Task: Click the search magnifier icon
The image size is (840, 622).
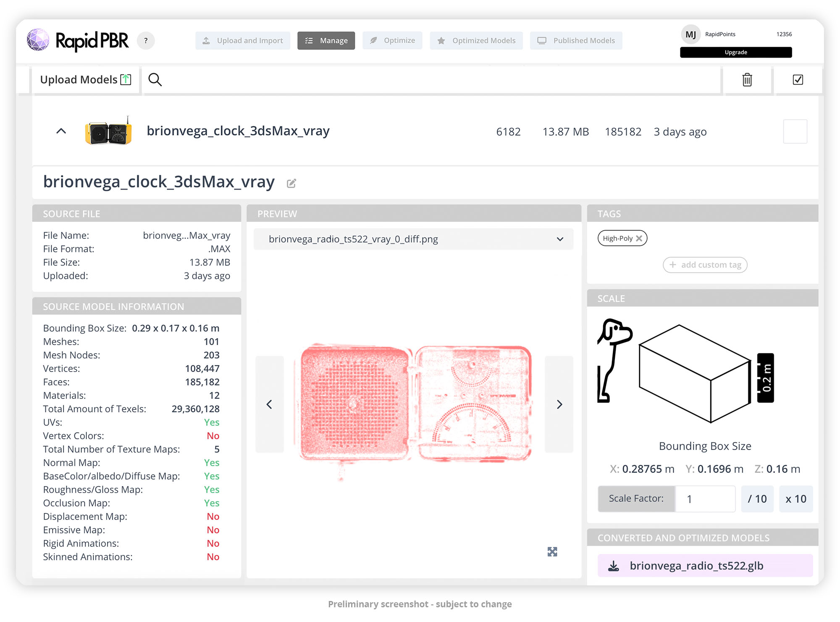Action: pyautogui.click(x=155, y=79)
